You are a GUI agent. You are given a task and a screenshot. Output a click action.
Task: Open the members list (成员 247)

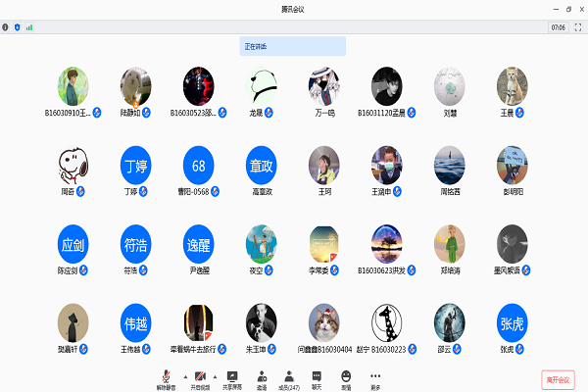289,378
